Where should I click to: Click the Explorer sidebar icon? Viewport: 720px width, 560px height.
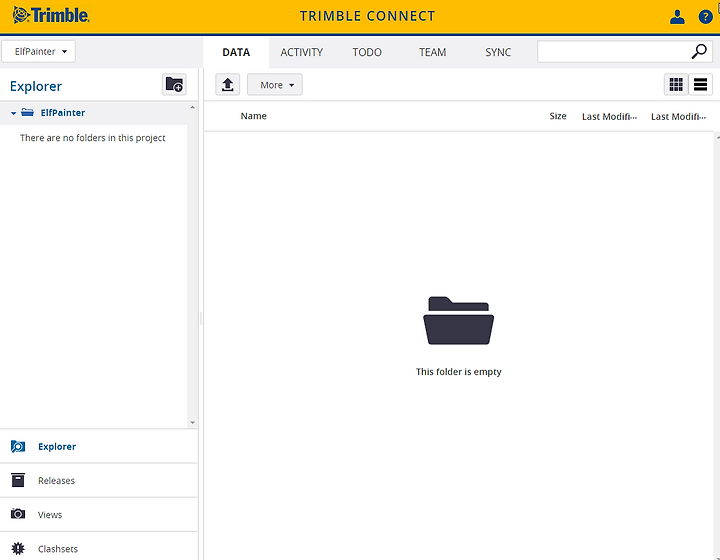(18, 446)
